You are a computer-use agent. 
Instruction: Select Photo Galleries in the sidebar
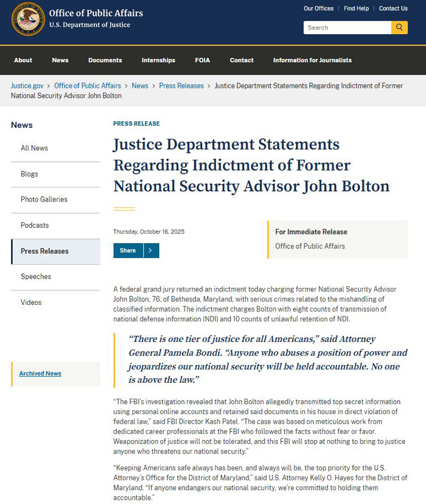click(44, 200)
